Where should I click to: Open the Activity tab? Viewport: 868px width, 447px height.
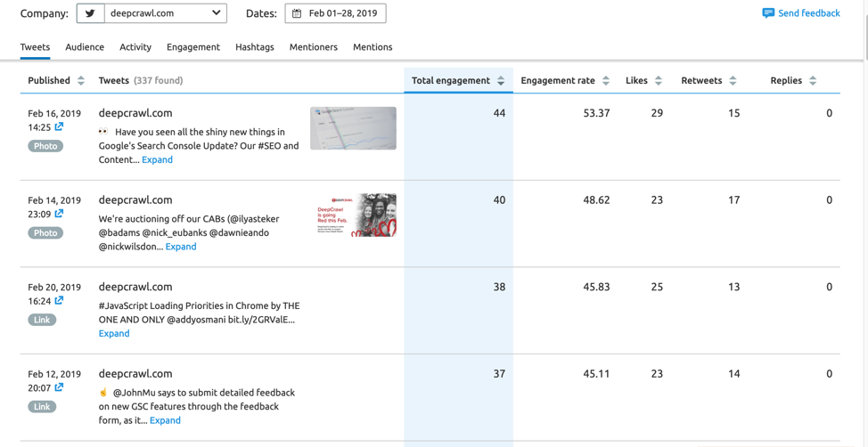(x=135, y=47)
